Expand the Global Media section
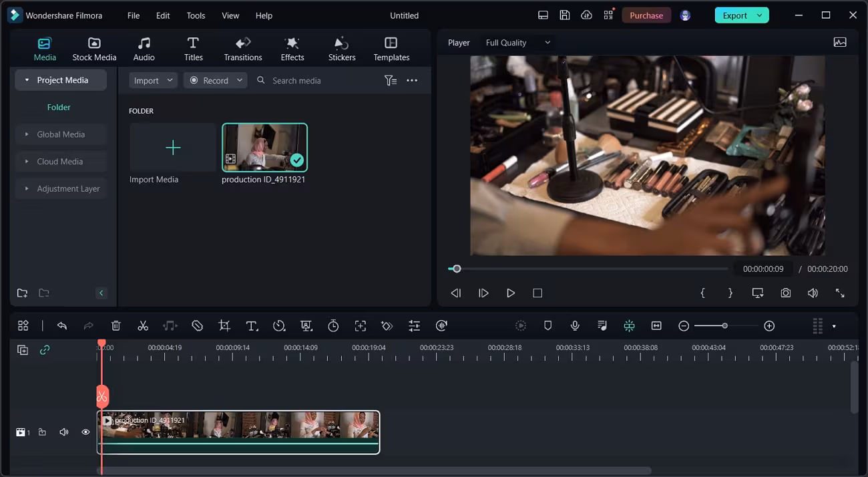The width and height of the screenshot is (868, 477). tap(61, 134)
